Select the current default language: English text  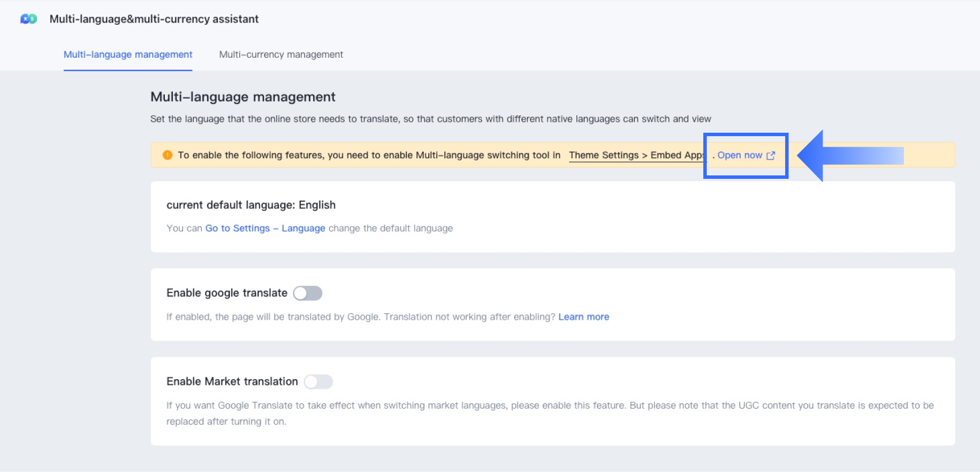(251, 205)
